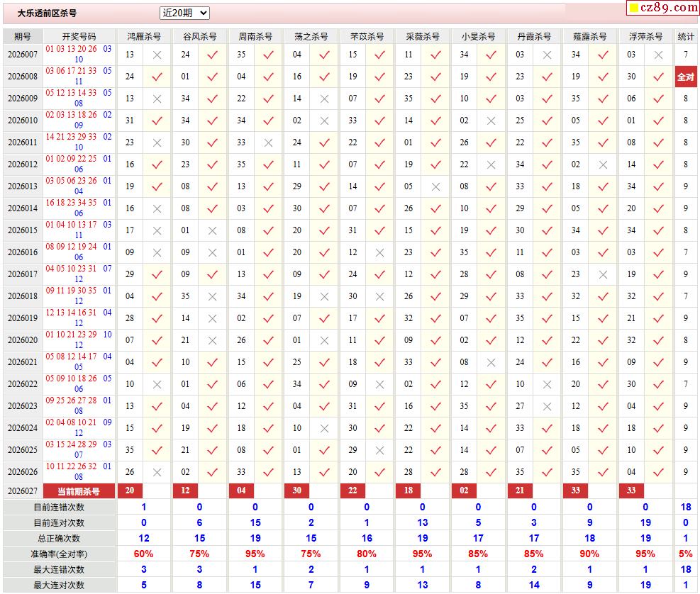Click the period number 2026020 cell
The image size is (700, 594).
point(23,340)
